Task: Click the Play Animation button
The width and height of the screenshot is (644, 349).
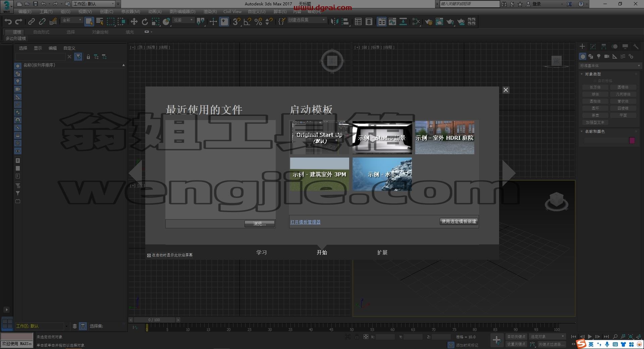Action: 590,337
